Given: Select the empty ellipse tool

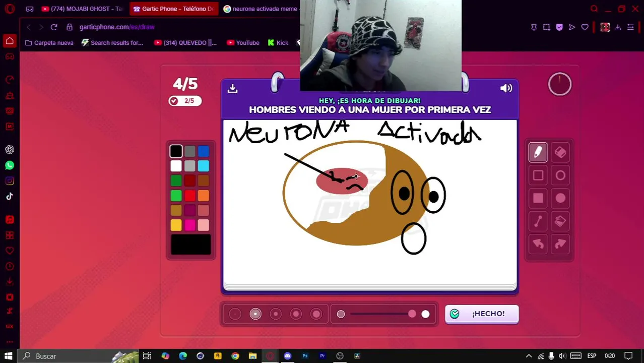Looking at the screenshot, I should 560,175.
